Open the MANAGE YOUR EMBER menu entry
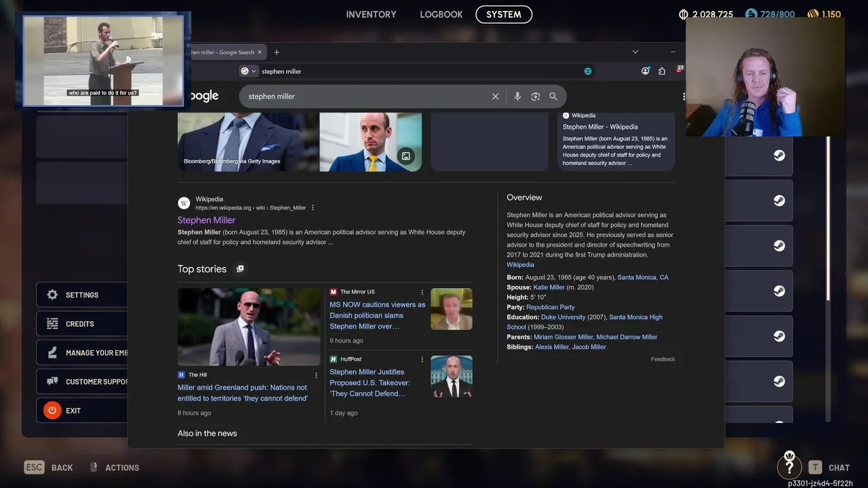The image size is (868, 488). click(x=82, y=352)
